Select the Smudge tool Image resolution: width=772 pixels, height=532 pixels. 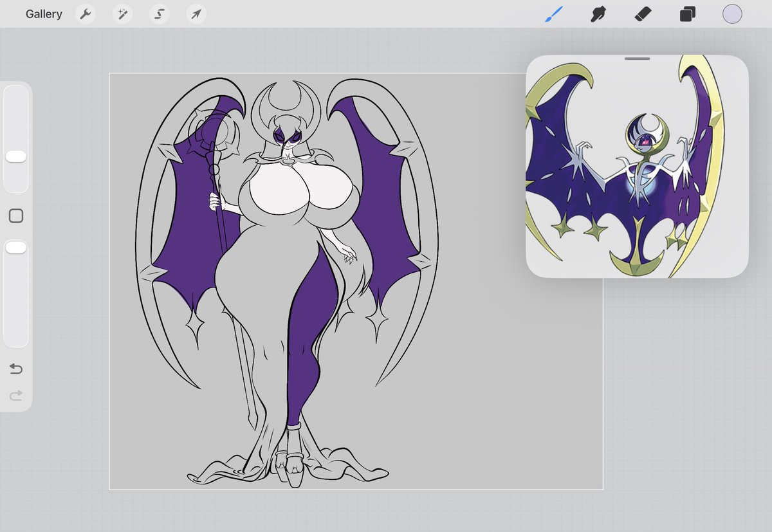click(598, 14)
